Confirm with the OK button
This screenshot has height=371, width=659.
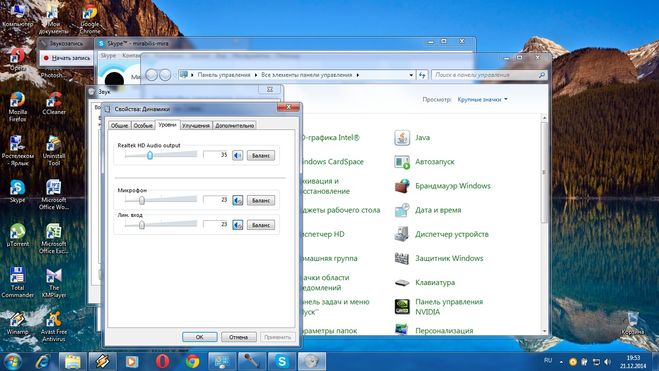coord(200,337)
